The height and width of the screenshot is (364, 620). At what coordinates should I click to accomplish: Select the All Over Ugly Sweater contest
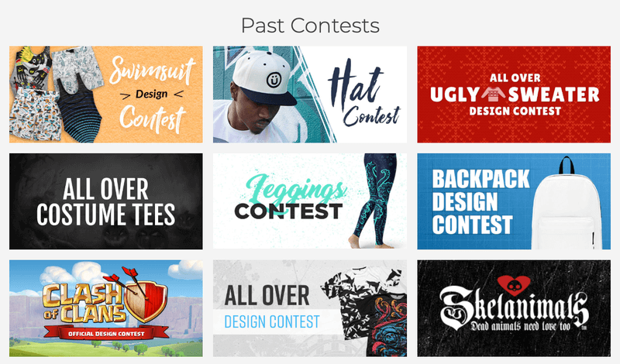pyautogui.click(x=514, y=94)
